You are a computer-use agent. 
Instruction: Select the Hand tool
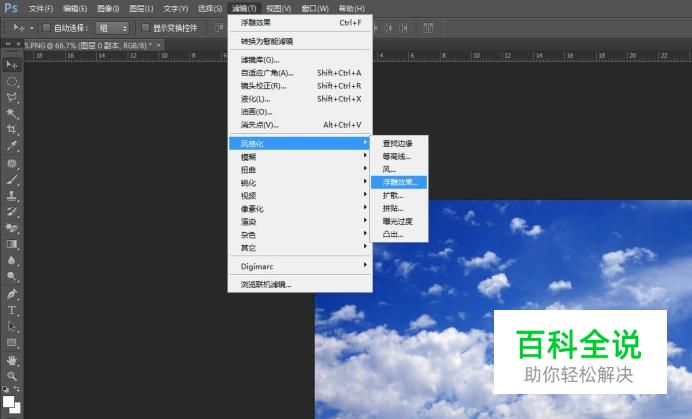point(11,360)
